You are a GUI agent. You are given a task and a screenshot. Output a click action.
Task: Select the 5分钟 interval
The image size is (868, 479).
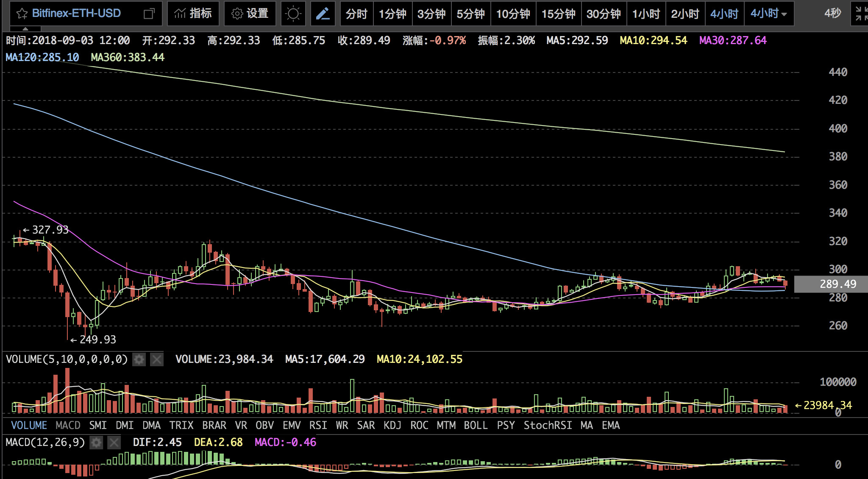pos(471,14)
